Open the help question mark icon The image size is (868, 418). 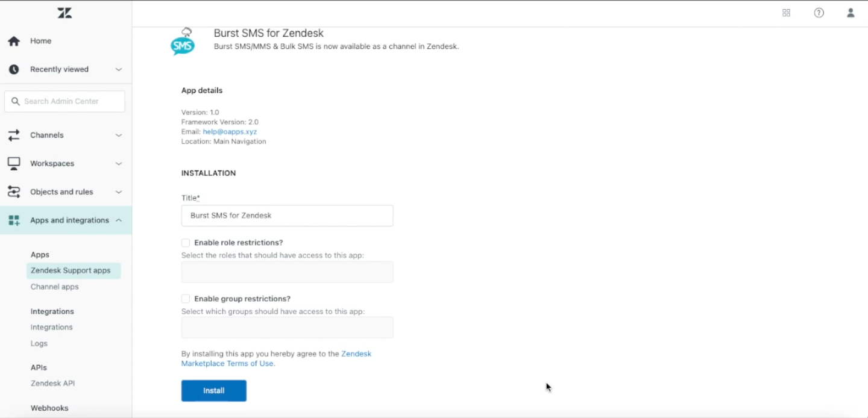[819, 13]
